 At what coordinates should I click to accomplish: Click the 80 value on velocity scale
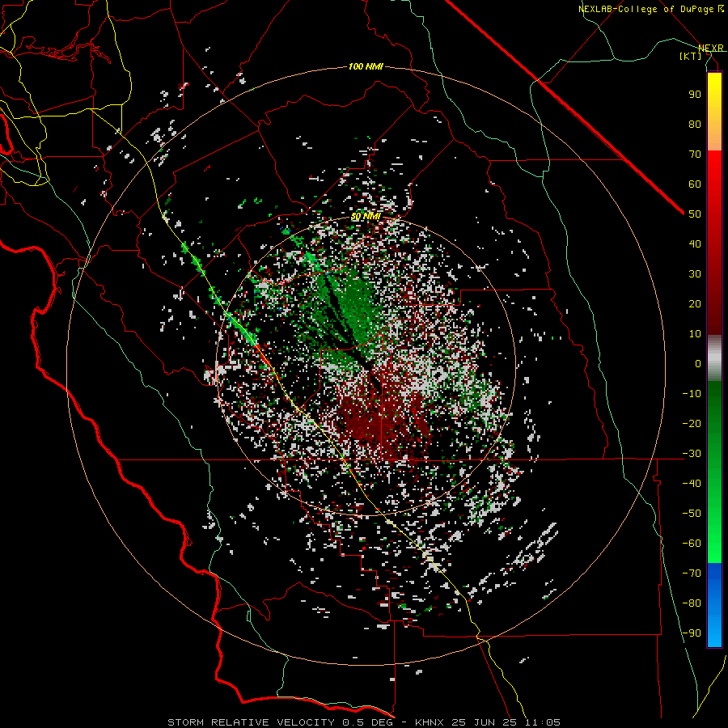pyautogui.click(x=695, y=125)
